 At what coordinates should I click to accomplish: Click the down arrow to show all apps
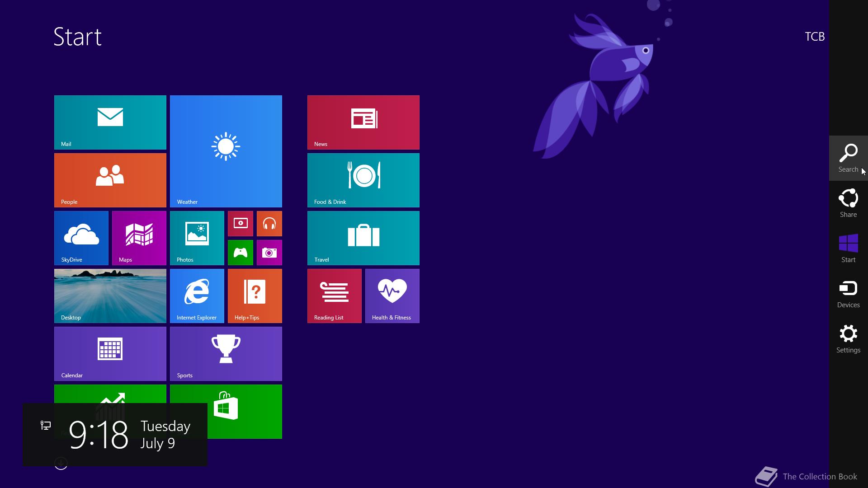click(61, 464)
